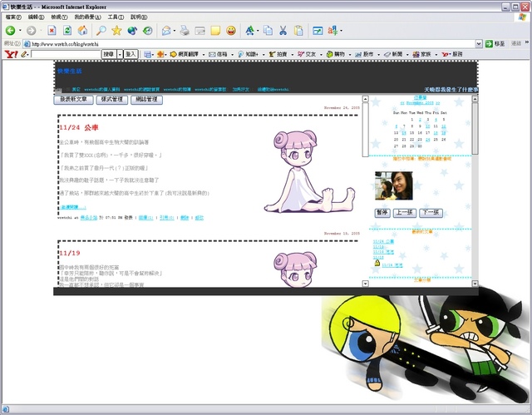This screenshot has width=532, height=415.
Task: Print the page with the printer icon
Action: (185, 31)
